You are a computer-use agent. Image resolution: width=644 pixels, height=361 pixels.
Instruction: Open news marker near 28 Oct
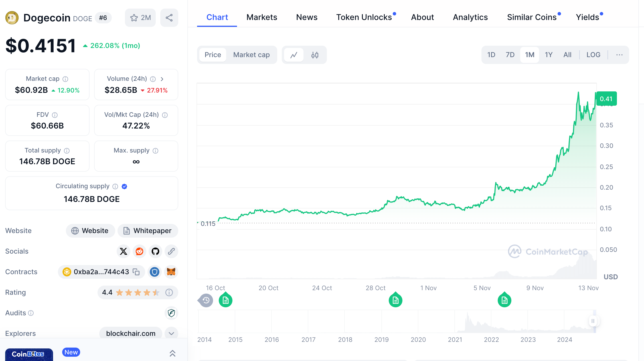[396, 300]
